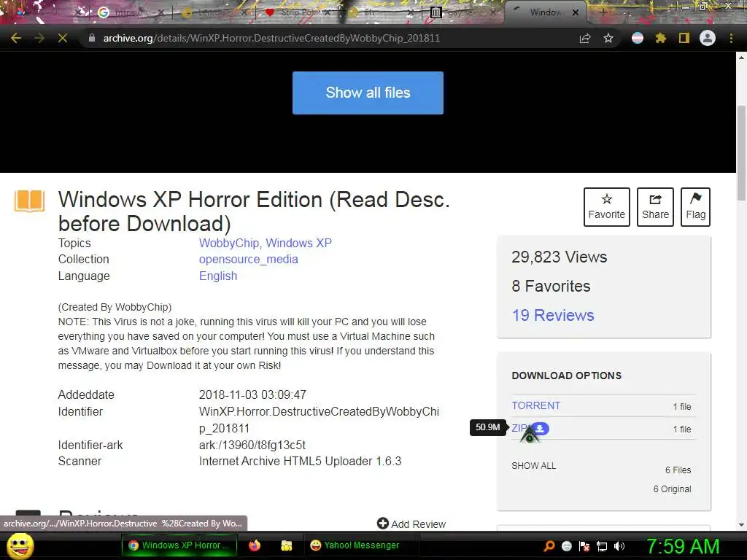The height and width of the screenshot is (560, 747).
Task: Open the 19 Reviews link
Action: click(553, 315)
